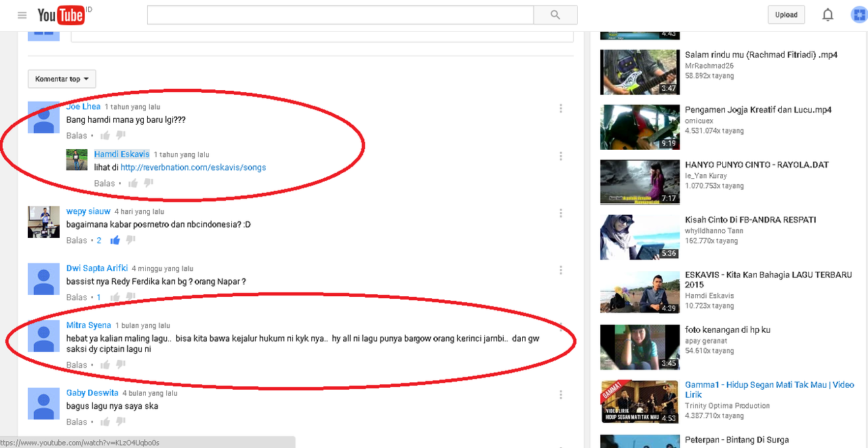
Task: Open Hamdi Eskavis's reply avatar
Action: 77,160
